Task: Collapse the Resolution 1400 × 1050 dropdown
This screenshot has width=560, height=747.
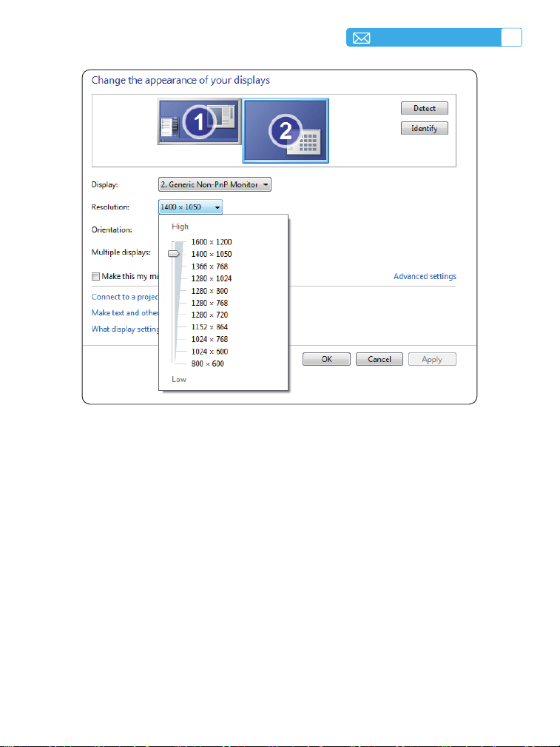Action: (x=190, y=207)
